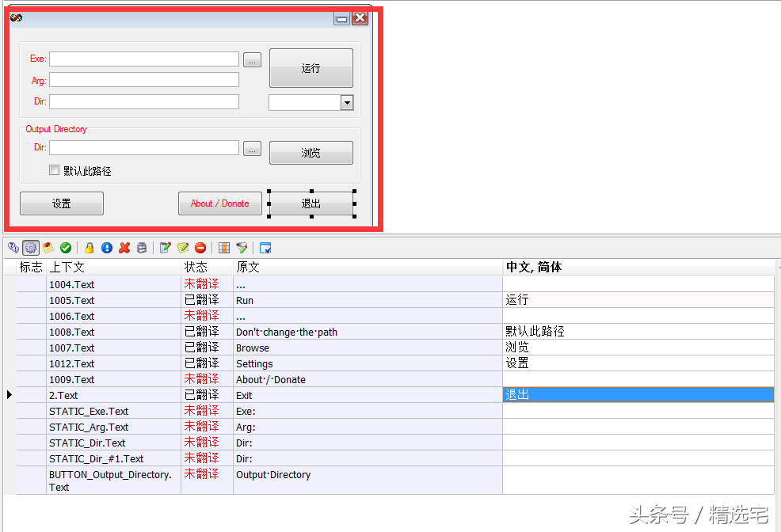781x532 pixels.
Task: Click the '...' button beside the Exe field
Action: click(x=252, y=59)
